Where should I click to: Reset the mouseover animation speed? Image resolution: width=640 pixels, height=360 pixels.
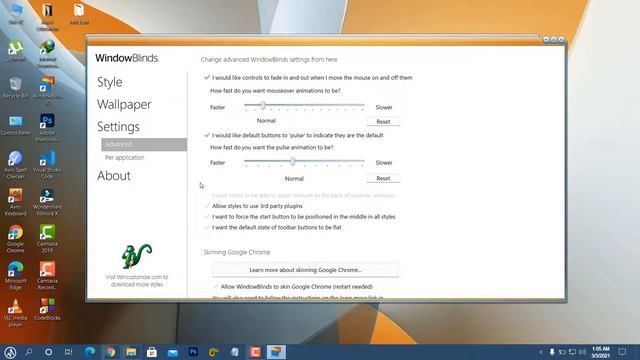pos(383,121)
